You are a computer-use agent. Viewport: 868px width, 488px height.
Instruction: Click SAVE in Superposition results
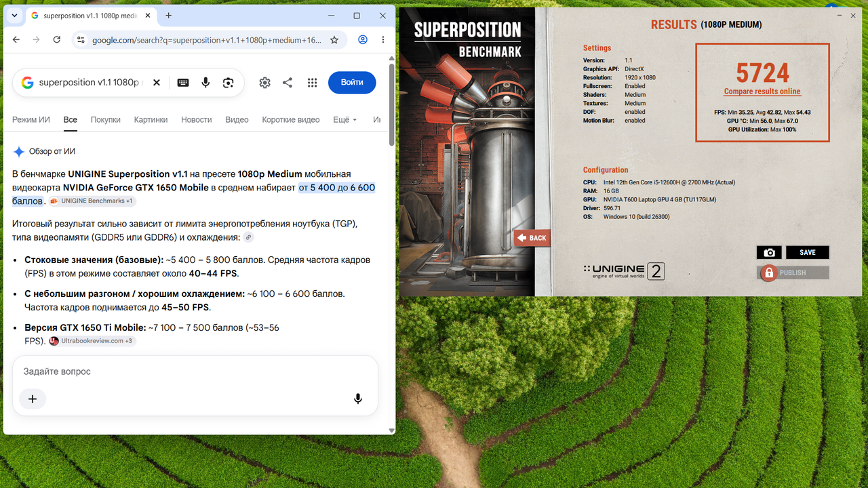pyautogui.click(x=807, y=252)
